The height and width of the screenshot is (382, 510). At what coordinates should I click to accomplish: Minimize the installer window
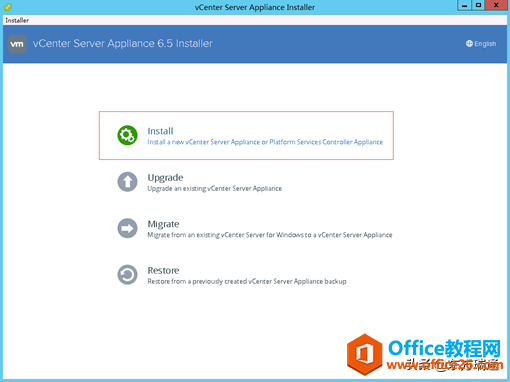pyautogui.click(x=464, y=5)
